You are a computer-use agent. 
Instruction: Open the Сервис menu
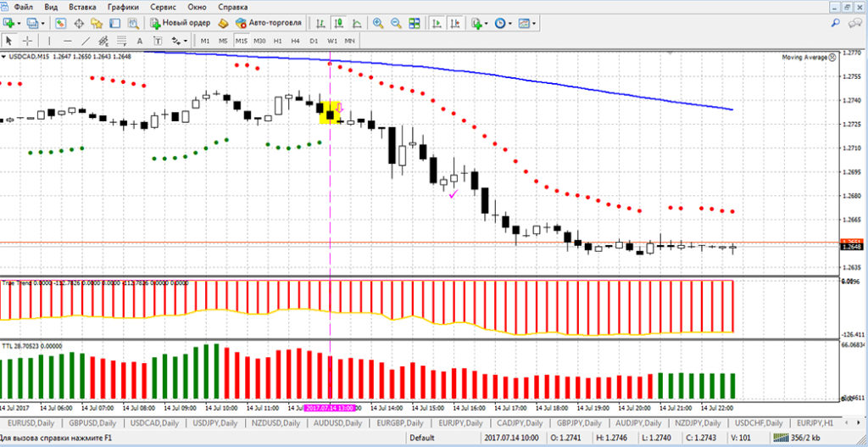(164, 7)
